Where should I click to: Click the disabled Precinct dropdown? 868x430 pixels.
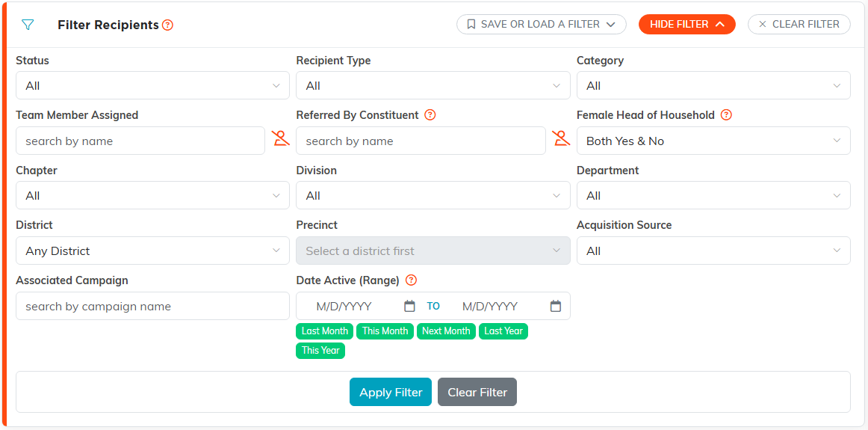pyautogui.click(x=433, y=251)
